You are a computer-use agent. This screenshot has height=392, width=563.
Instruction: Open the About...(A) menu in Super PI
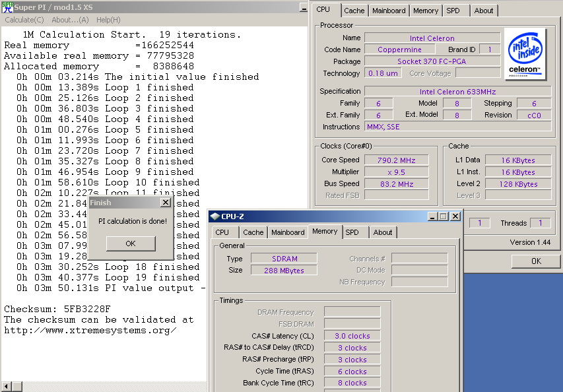tap(70, 20)
